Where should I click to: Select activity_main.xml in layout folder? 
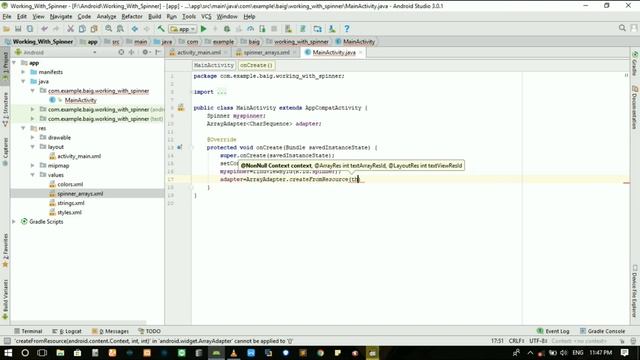79,156
